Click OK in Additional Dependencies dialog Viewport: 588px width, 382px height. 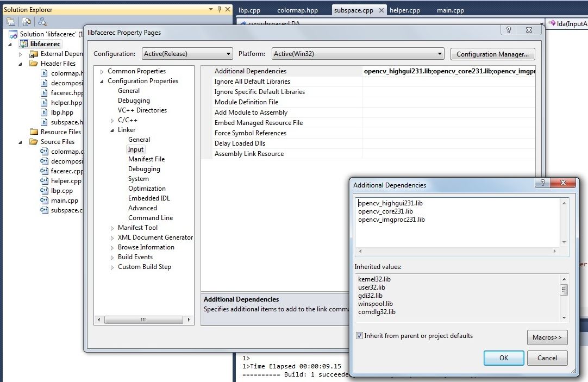(504, 358)
